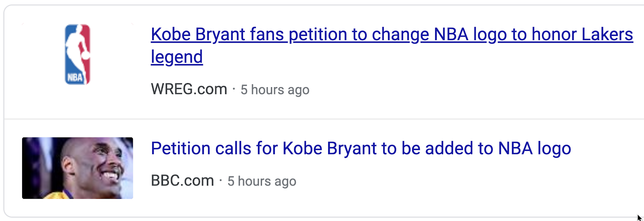
Task: Click the dot separator after WREG.com
Action: coord(234,89)
